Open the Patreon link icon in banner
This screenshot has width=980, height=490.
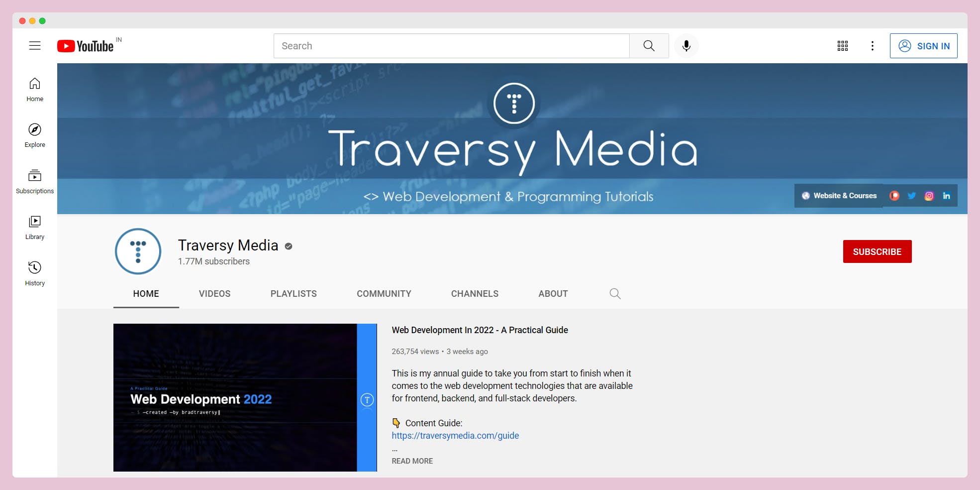tap(894, 196)
